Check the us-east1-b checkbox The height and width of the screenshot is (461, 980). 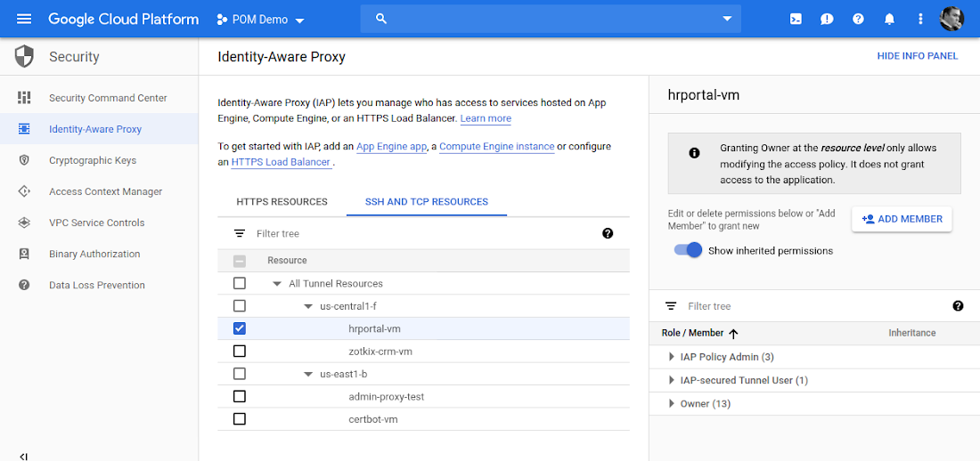[240, 374]
